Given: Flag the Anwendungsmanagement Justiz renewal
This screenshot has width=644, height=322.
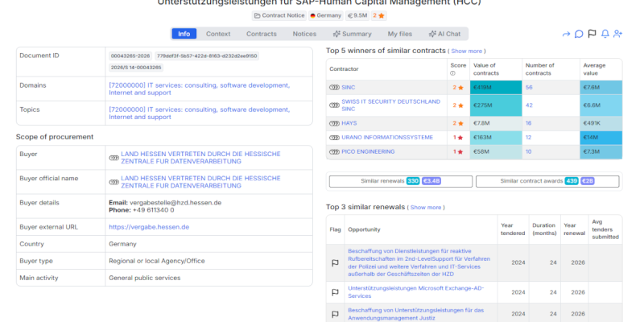Looking at the screenshot, I should point(335,314).
